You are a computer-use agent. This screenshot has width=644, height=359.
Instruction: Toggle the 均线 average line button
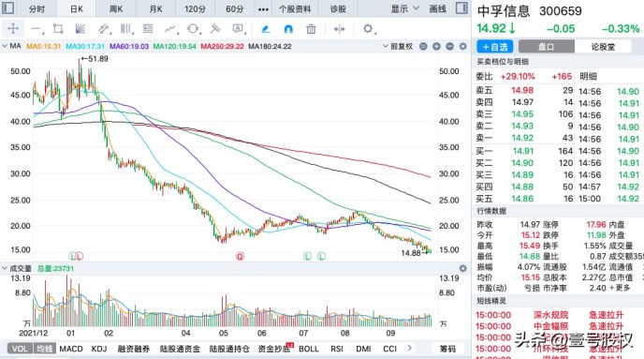44,349
